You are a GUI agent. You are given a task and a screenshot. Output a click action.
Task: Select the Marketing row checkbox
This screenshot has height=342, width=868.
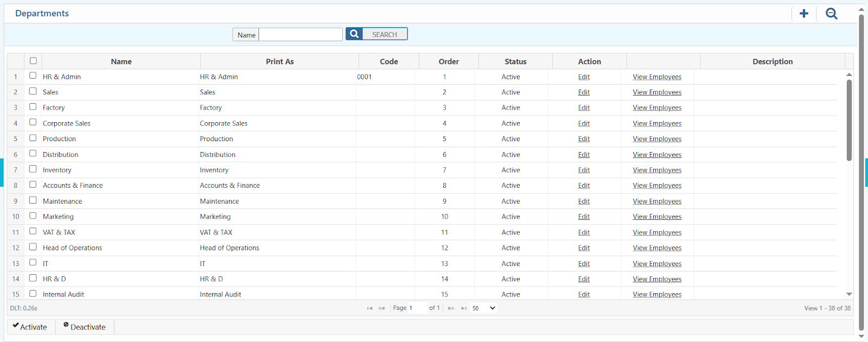(x=33, y=216)
